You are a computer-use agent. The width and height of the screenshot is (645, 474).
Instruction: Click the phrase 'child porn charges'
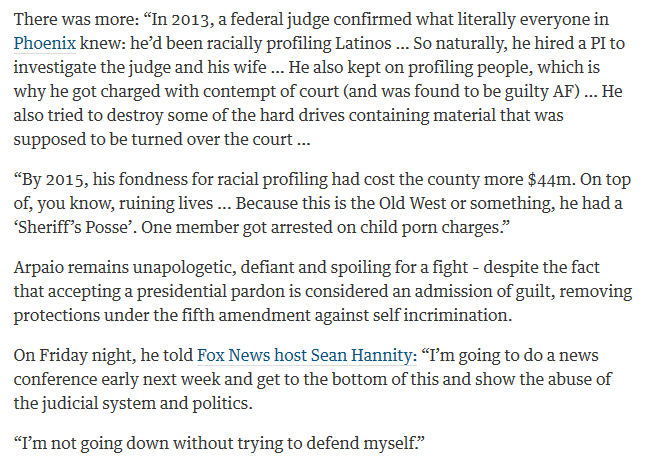pos(429,228)
